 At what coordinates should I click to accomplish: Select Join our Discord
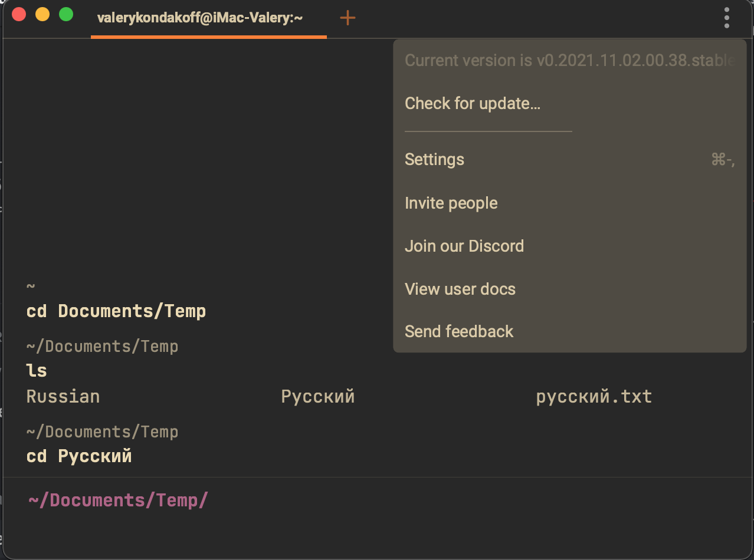pos(464,246)
